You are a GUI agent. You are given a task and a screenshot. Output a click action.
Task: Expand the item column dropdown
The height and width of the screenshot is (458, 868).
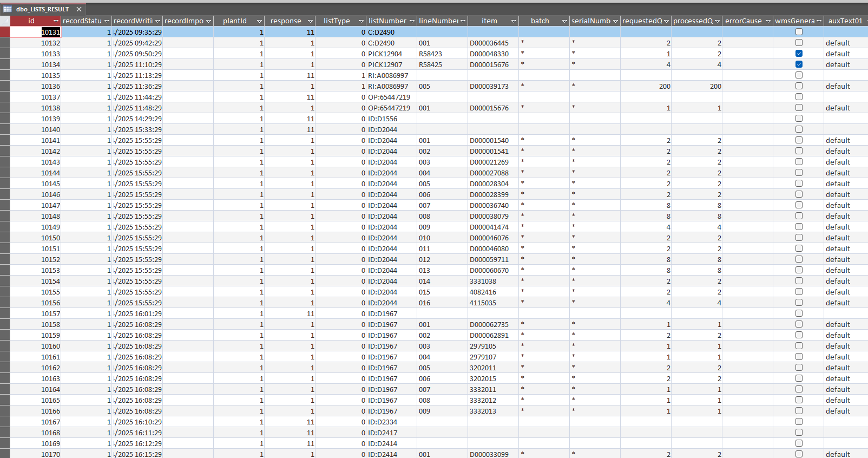pos(514,21)
